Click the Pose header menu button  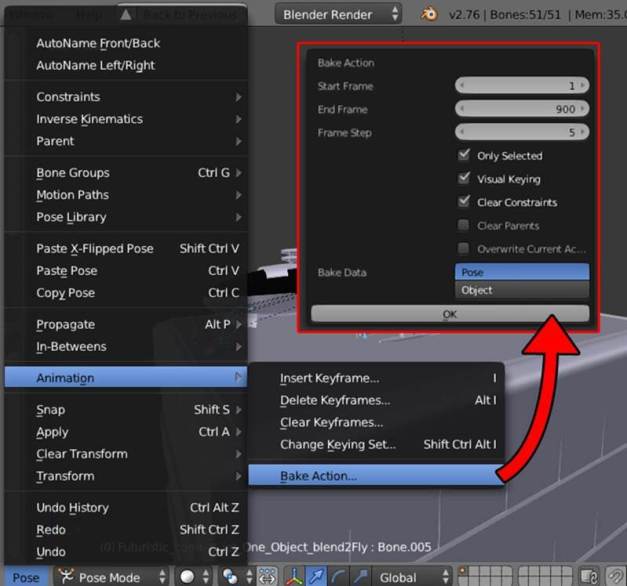26,577
